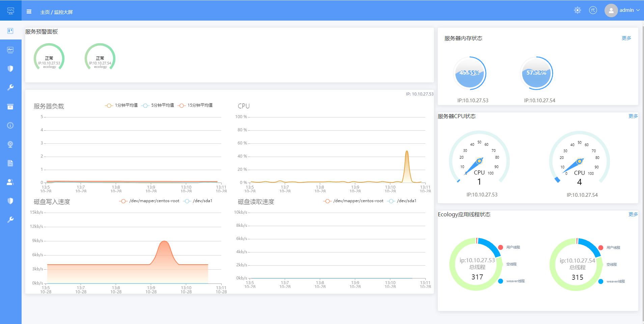Open the chart monitor icon in sidebar

coord(10,50)
